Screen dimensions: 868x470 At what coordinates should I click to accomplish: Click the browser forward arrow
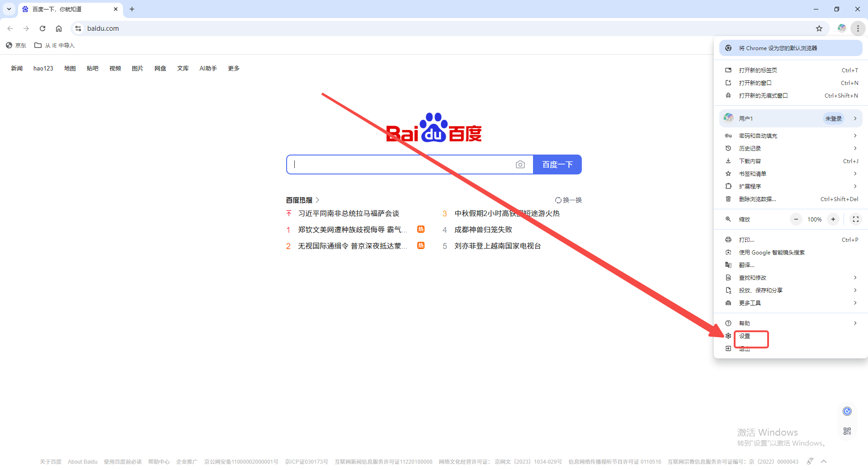(26, 28)
